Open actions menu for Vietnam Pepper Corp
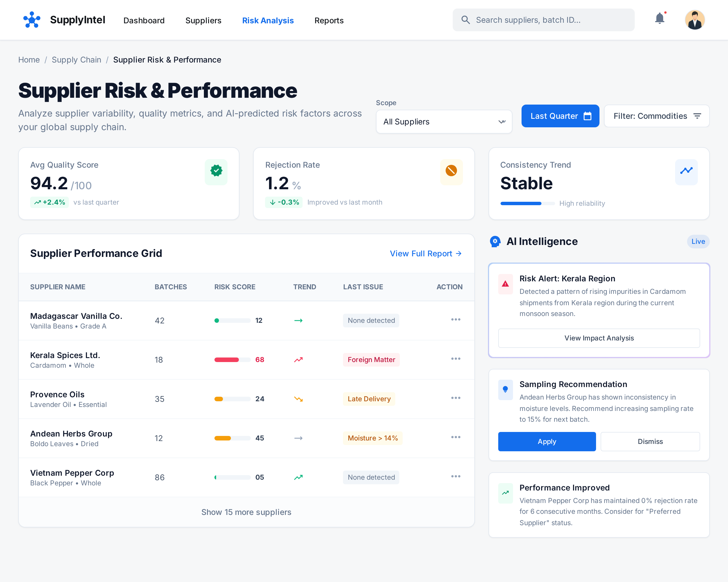 (x=456, y=476)
